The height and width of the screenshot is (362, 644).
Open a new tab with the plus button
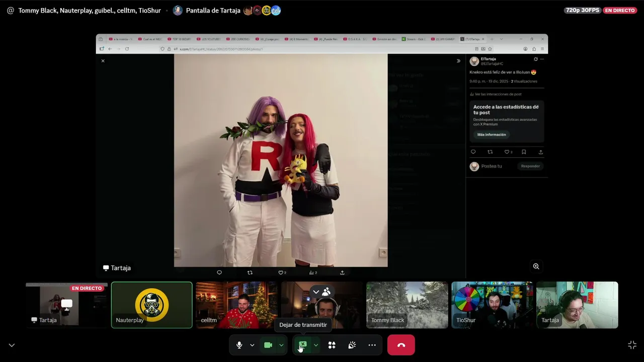click(x=493, y=39)
